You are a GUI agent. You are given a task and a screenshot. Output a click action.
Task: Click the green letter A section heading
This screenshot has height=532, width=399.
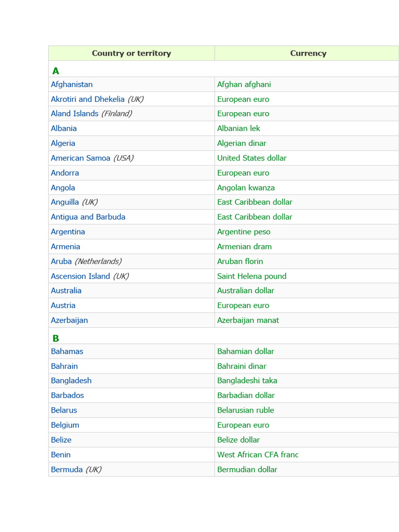[56, 71]
